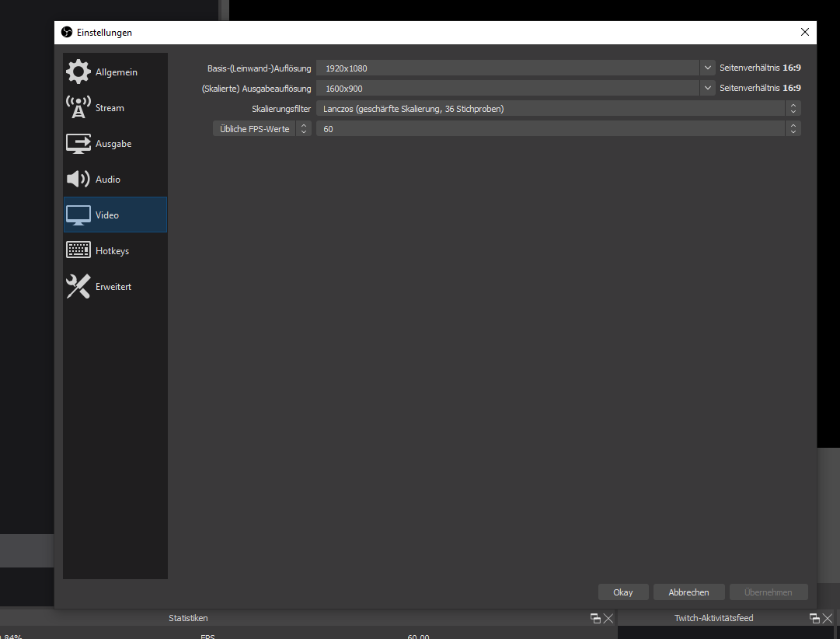Close the Twitch-Aktivitätsfeed dock

(827, 618)
